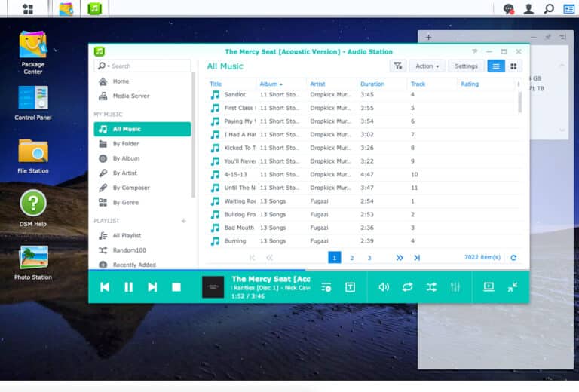This screenshot has height=392, width=579.
Task: Toggle repeat mode
Action: point(407,287)
